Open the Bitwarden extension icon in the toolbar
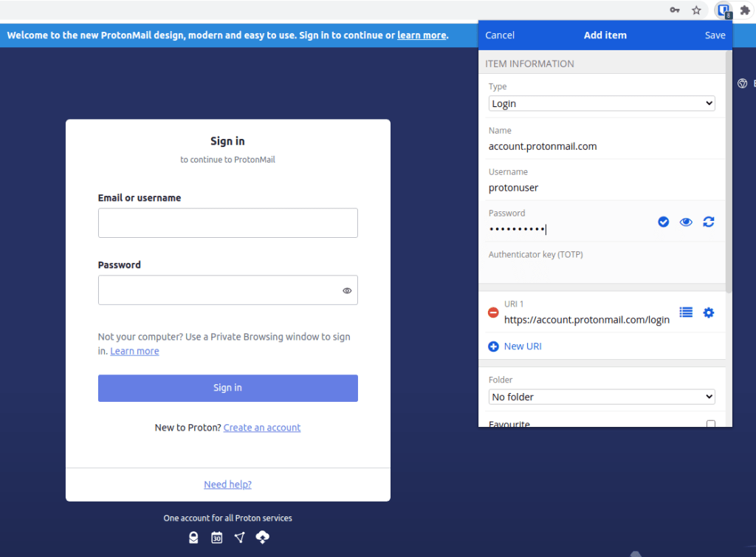The width and height of the screenshot is (756, 557). click(x=724, y=10)
